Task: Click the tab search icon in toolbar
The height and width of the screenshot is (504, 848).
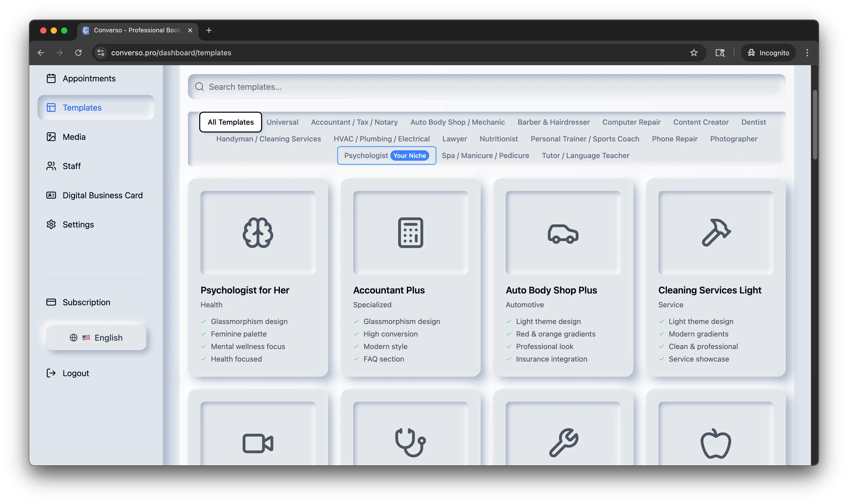Action: point(720,53)
